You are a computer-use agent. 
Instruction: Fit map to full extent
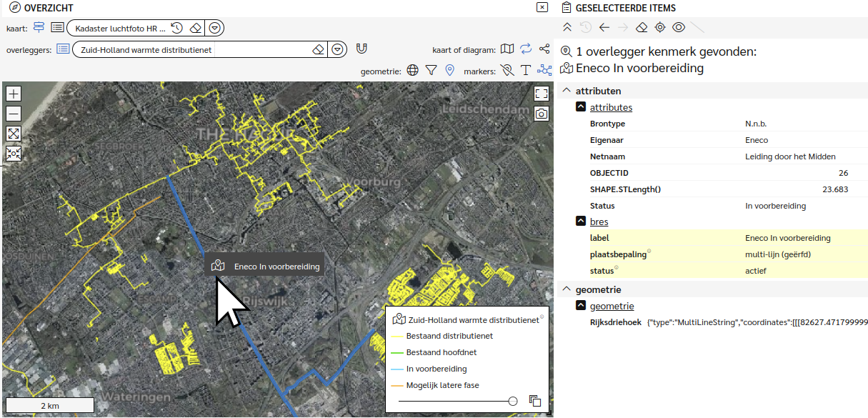[x=14, y=134]
